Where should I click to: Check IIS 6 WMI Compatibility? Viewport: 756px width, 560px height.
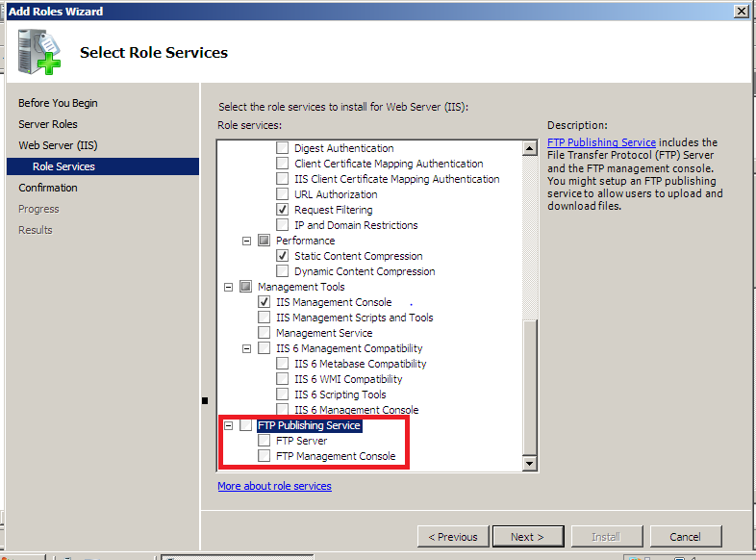tap(282, 379)
